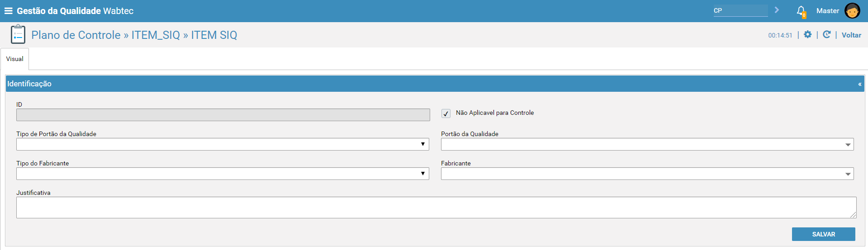Viewport: 868px width, 250px height.
Task: Open the Master user avatar
Action: click(x=852, y=11)
